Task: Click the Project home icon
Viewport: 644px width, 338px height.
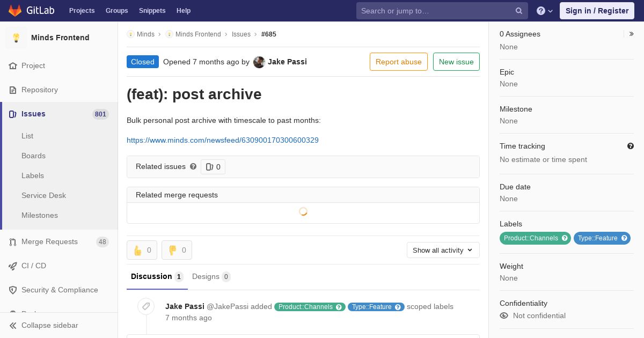Action: (x=13, y=66)
